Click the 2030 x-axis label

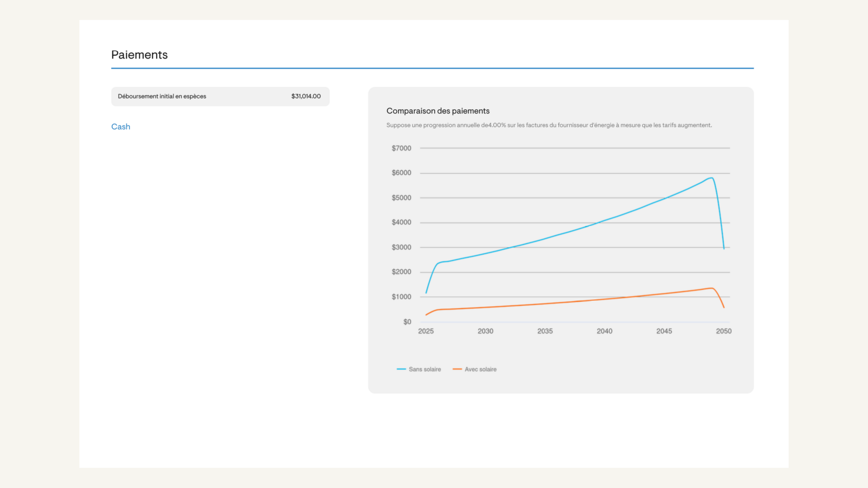485,331
